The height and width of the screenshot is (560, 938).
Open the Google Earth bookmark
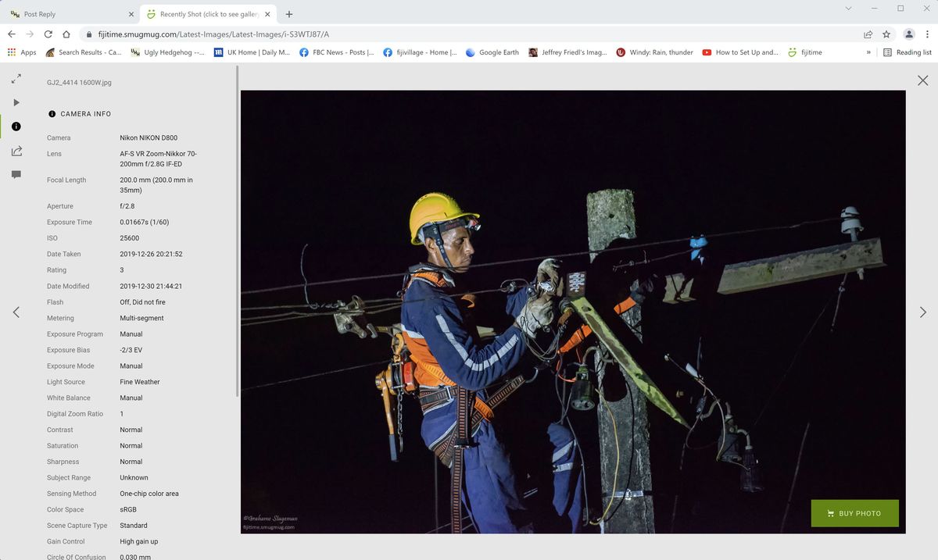point(492,52)
